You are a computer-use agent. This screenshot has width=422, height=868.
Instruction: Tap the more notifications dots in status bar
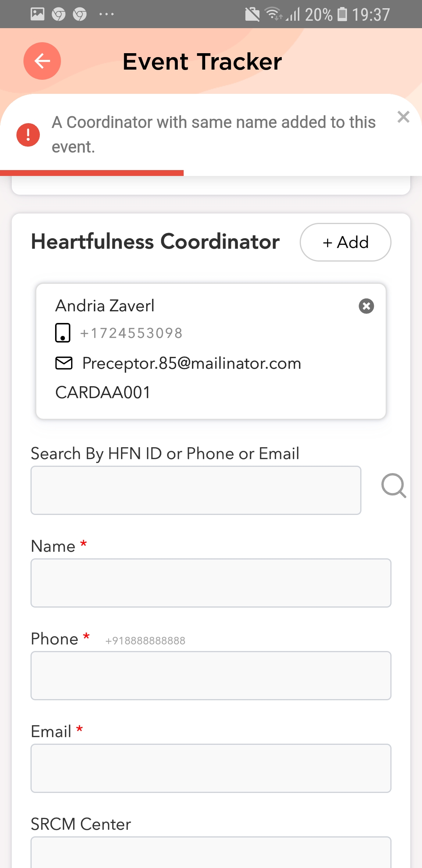pos(106,14)
